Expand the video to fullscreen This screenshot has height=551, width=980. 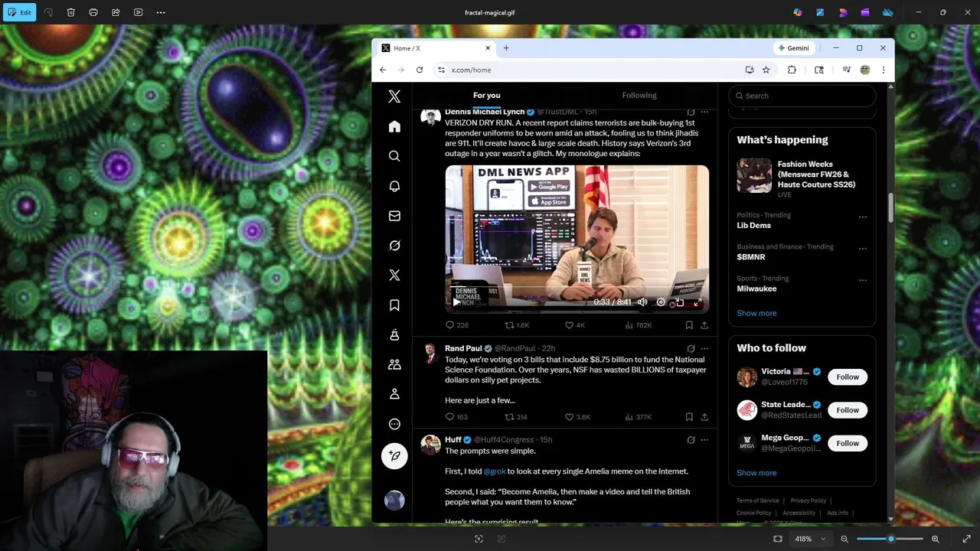pos(697,302)
